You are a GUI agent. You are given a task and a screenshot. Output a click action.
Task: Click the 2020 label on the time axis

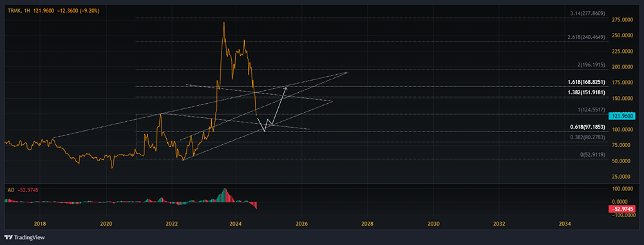click(x=106, y=224)
